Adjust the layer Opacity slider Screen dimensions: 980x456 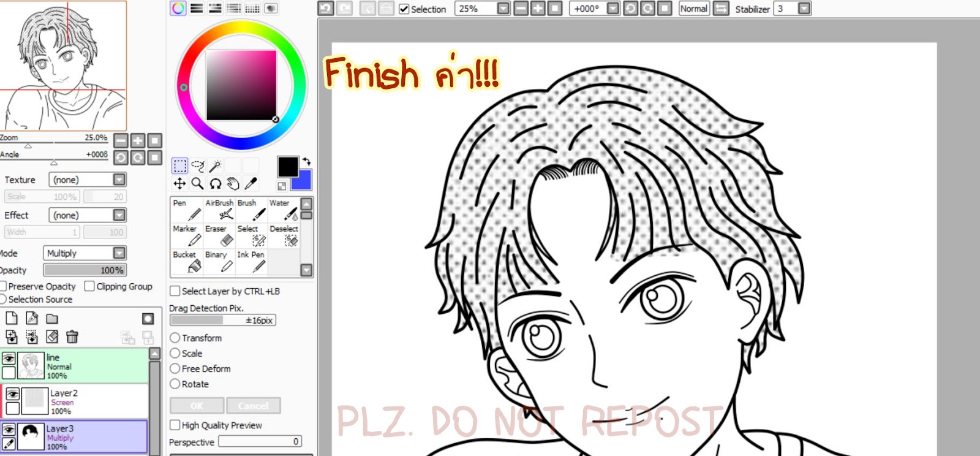85,270
